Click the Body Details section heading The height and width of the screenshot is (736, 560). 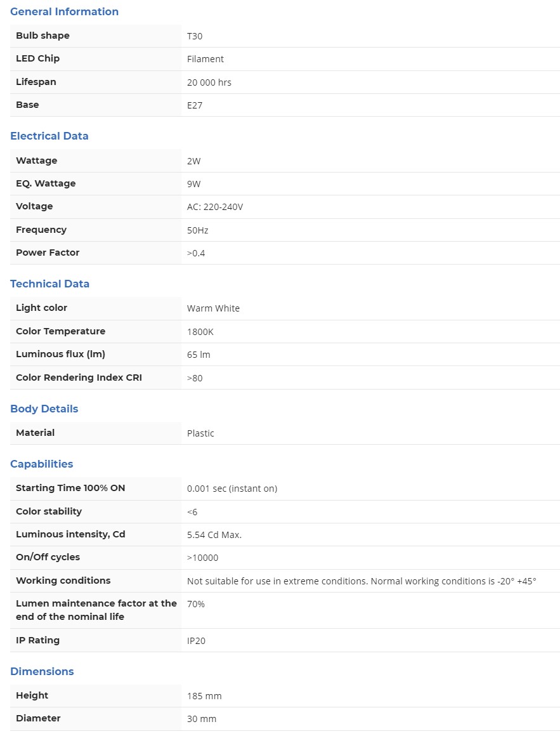(x=44, y=409)
